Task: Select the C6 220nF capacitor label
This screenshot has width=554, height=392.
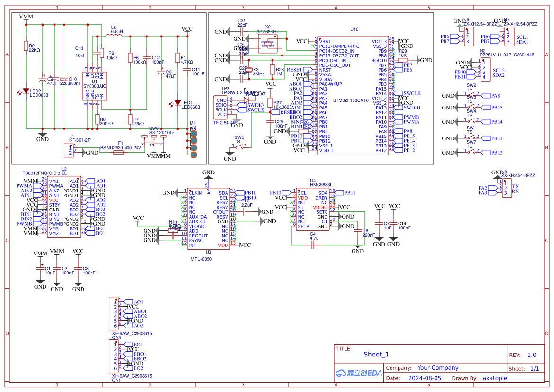Action: (x=369, y=233)
